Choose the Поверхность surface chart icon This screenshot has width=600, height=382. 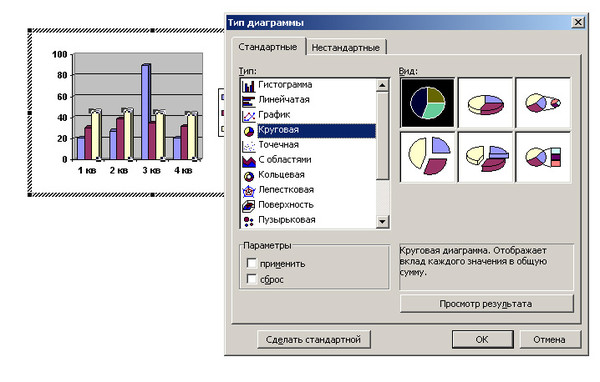[x=249, y=206]
